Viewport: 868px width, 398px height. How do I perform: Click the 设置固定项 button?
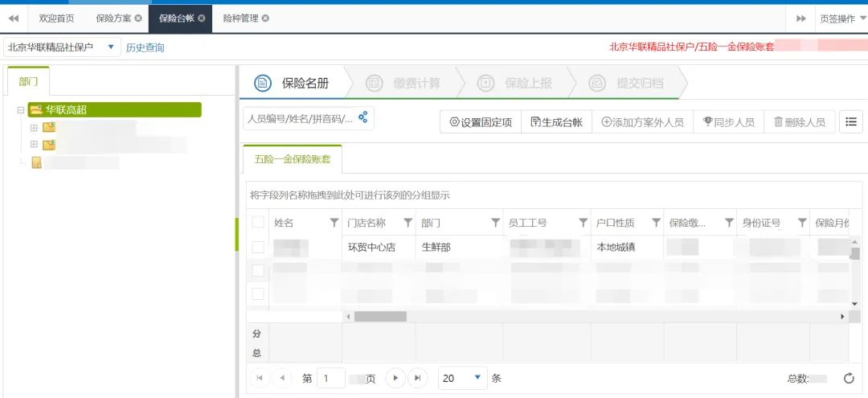coord(481,121)
